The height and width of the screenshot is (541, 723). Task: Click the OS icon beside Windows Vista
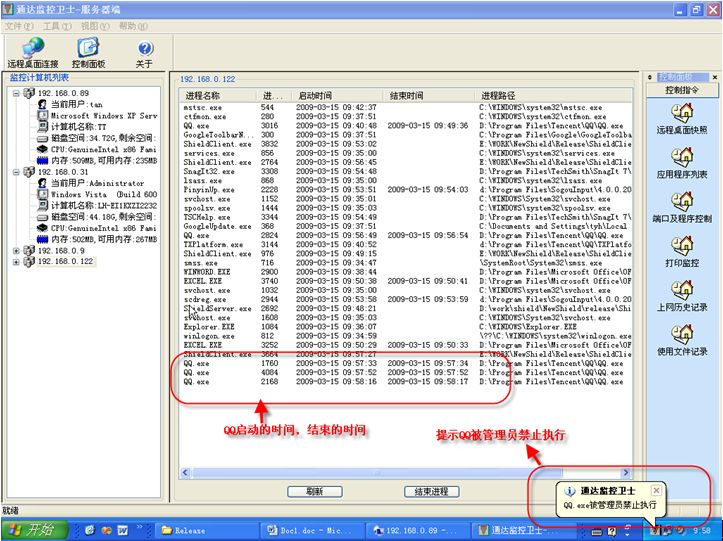pos(42,194)
